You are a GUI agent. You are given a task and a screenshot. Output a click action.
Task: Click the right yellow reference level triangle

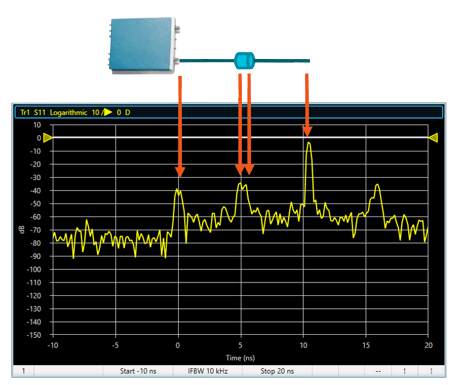tap(433, 138)
